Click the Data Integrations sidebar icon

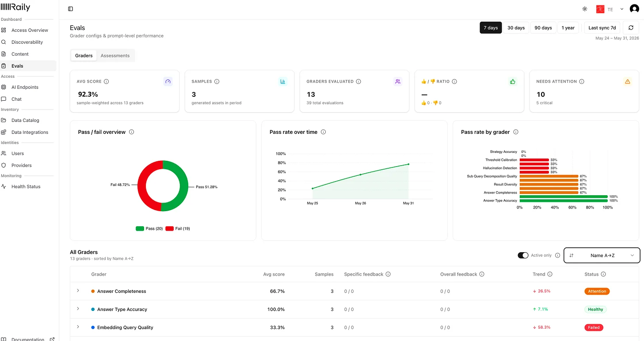click(x=4, y=132)
